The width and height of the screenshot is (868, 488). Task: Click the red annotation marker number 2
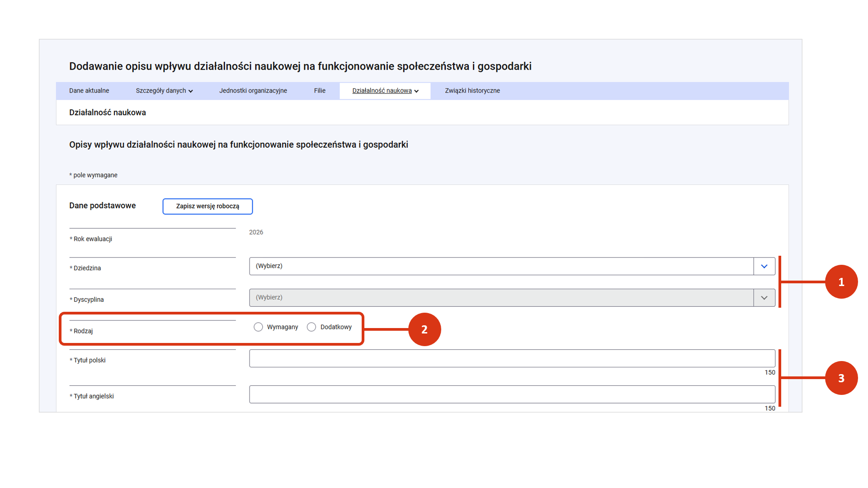424,329
